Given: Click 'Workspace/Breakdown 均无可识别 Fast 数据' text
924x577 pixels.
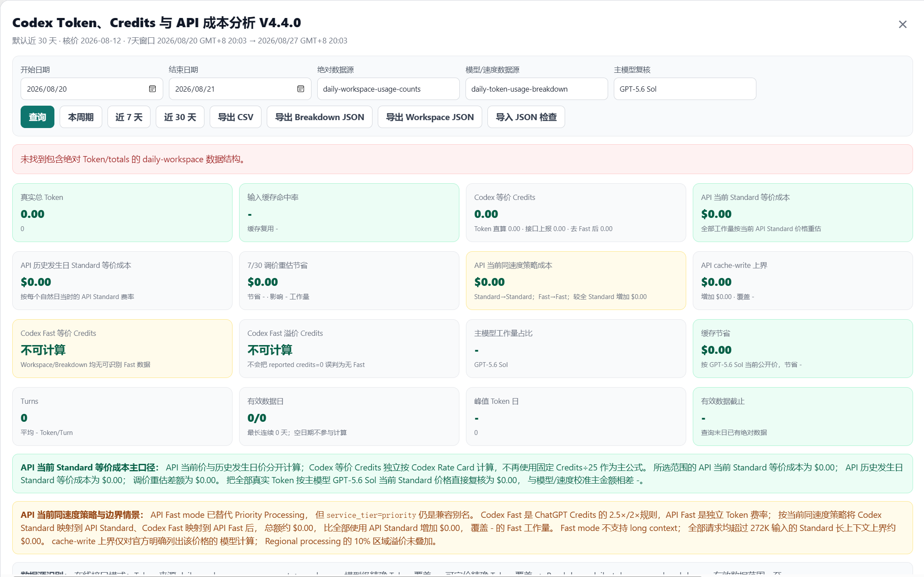Looking at the screenshot, I should tap(86, 365).
